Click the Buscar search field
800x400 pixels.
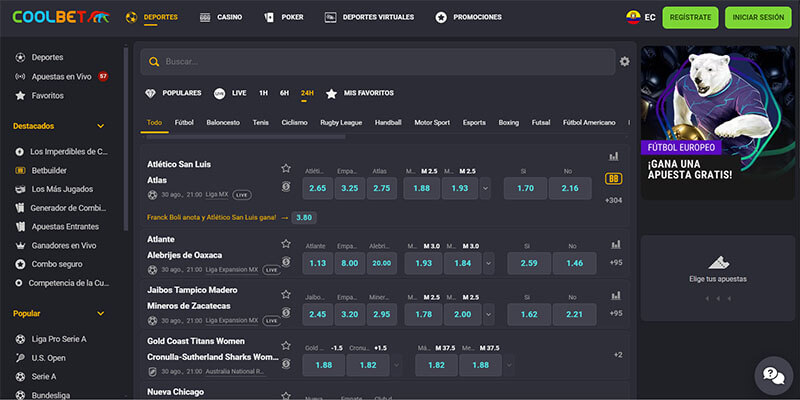[x=380, y=62]
